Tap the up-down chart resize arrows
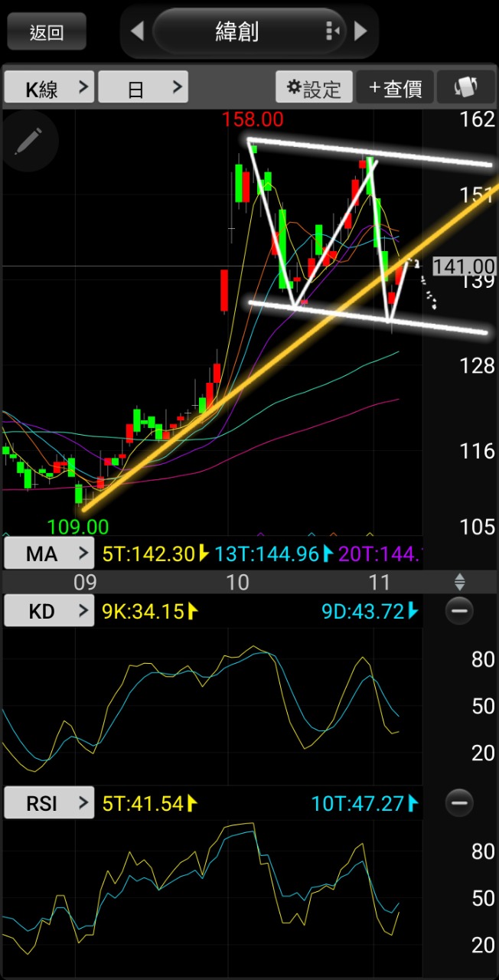This screenshot has height=980, width=499. (x=459, y=582)
